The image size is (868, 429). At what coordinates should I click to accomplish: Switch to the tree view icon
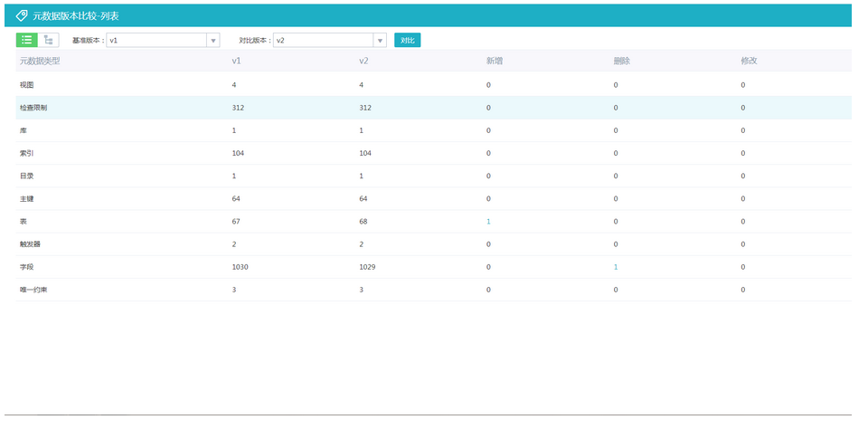pyautogui.click(x=48, y=40)
